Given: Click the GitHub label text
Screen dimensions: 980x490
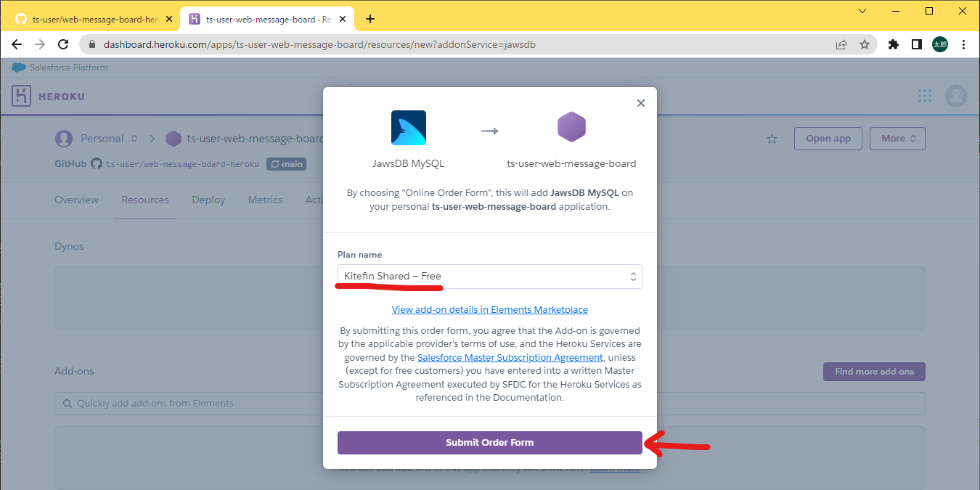Looking at the screenshot, I should tap(70, 163).
